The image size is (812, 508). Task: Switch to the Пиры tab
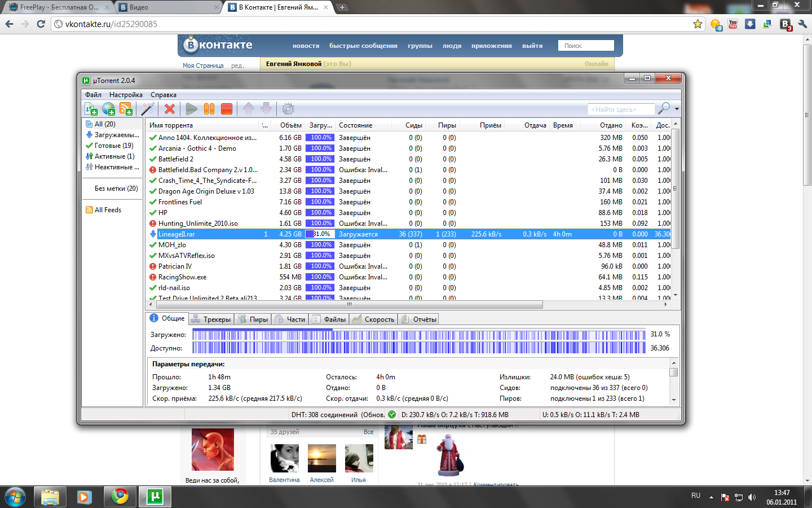pyautogui.click(x=253, y=319)
